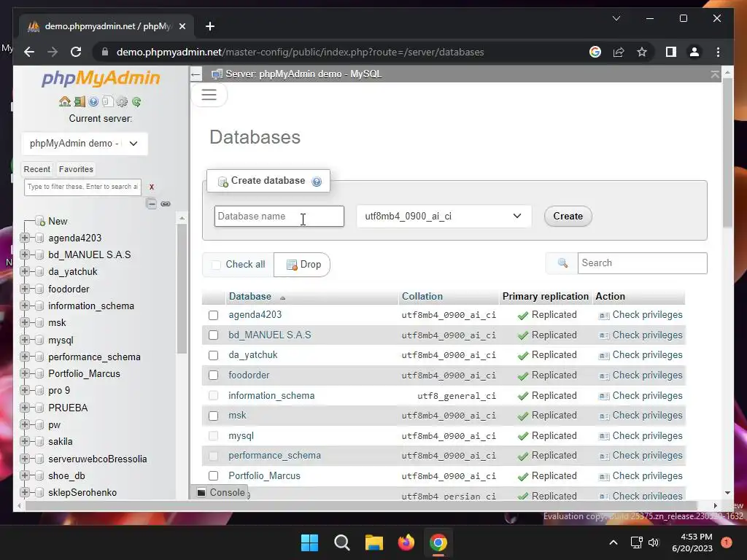
Task: Tick the msk database checkbox
Action: click(x=214, y=416)
